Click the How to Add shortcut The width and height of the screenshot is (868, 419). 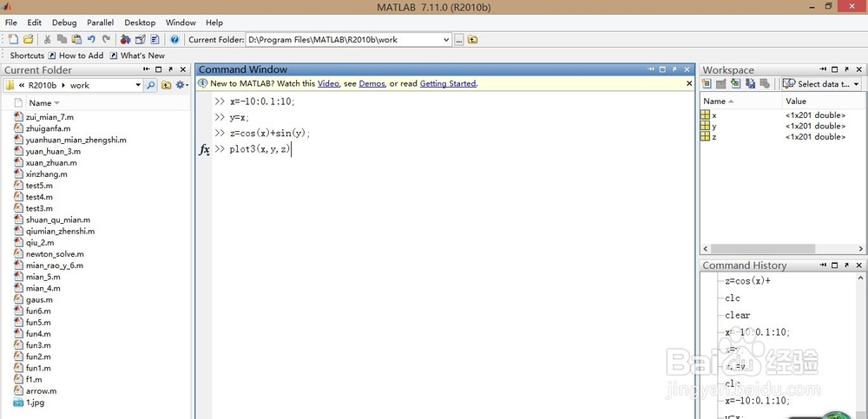pos(76,56)
